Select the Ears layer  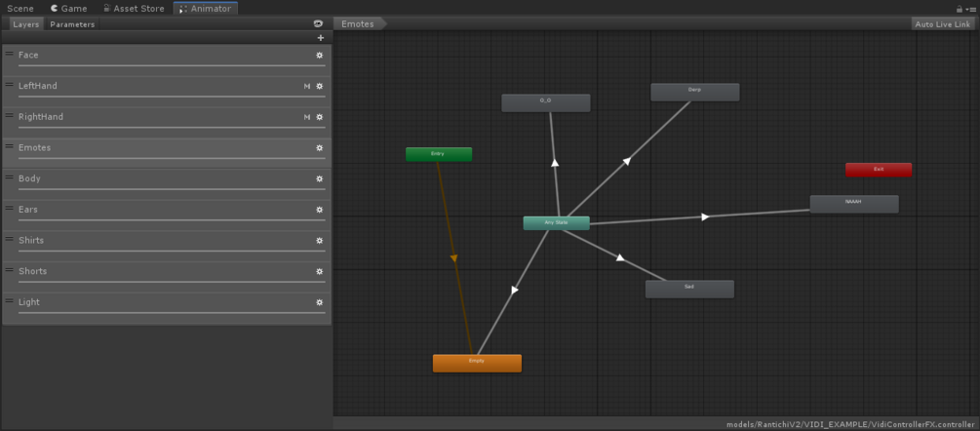tap(167, 215)
